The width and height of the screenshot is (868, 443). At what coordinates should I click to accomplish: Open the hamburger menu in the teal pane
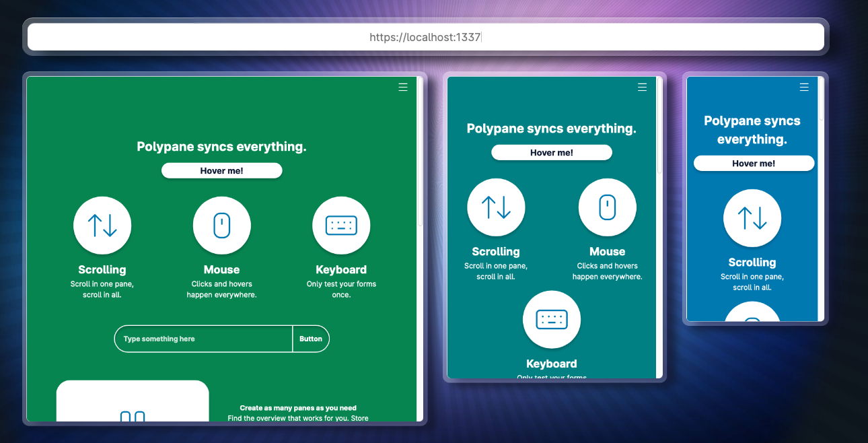click(642, 87)
